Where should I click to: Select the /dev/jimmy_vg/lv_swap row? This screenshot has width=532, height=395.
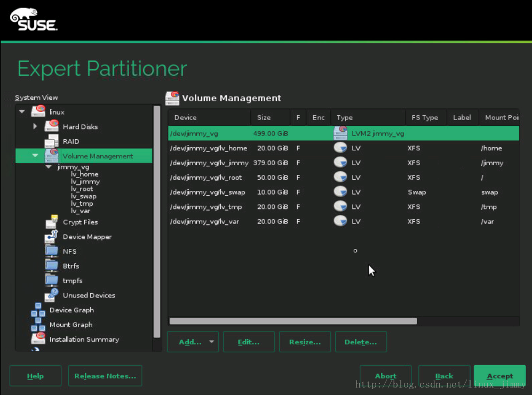point(344,191)
